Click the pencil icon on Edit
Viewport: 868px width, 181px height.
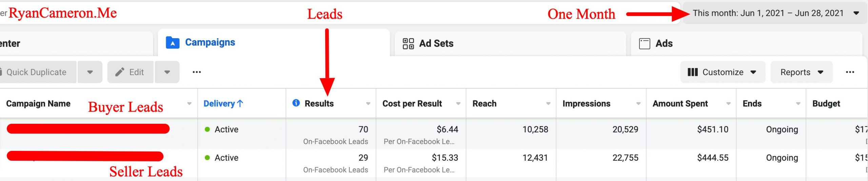[x=120, y=72]
